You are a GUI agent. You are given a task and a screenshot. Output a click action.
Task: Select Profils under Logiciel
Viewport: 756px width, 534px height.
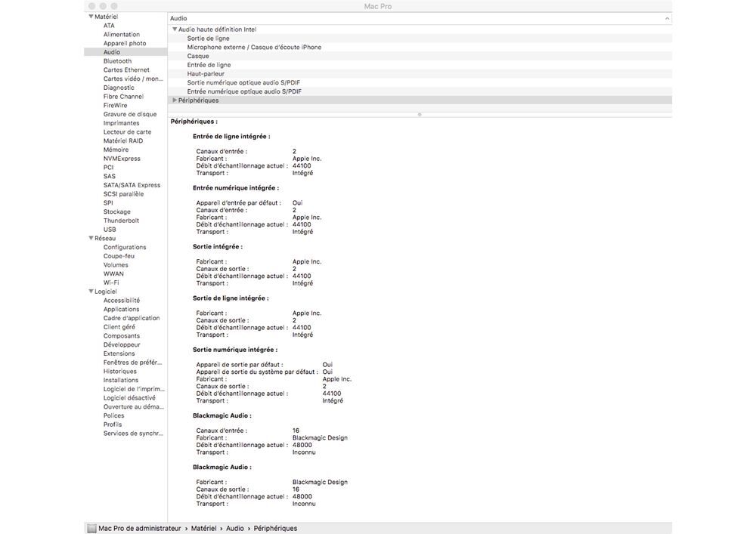coord(113,424)
